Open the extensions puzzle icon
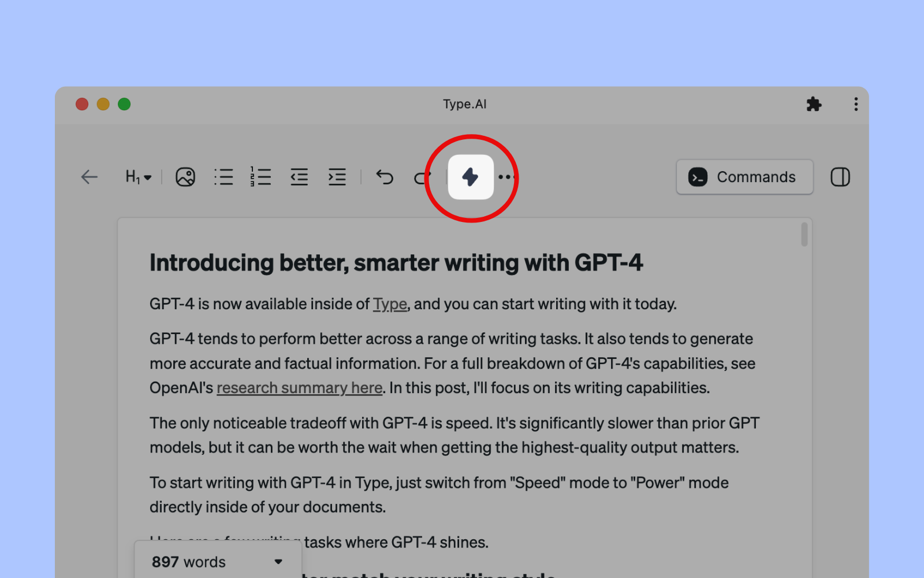The width and height of the screenshot is (924, 578). click(814, 104)
